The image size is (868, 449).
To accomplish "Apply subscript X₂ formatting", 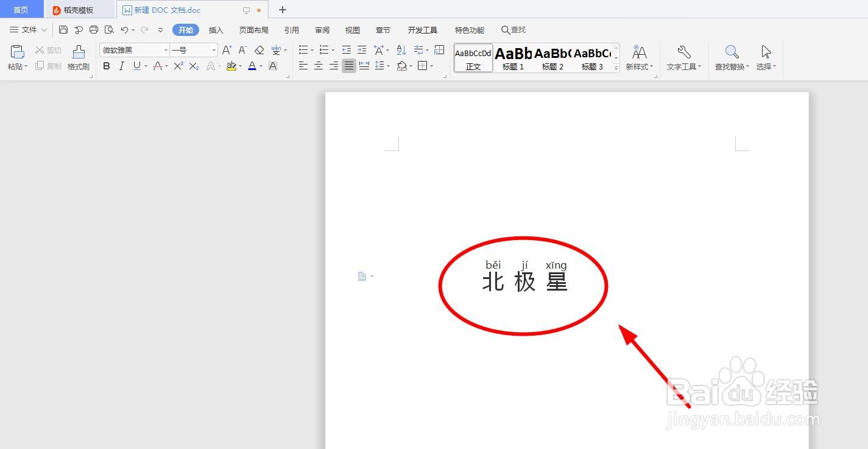I will [194, 66].
